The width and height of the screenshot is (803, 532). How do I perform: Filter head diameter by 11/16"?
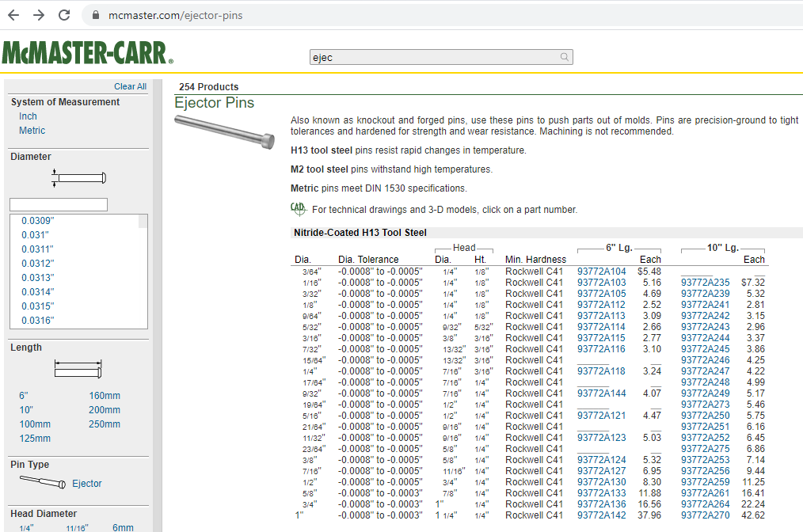[77, 528]
